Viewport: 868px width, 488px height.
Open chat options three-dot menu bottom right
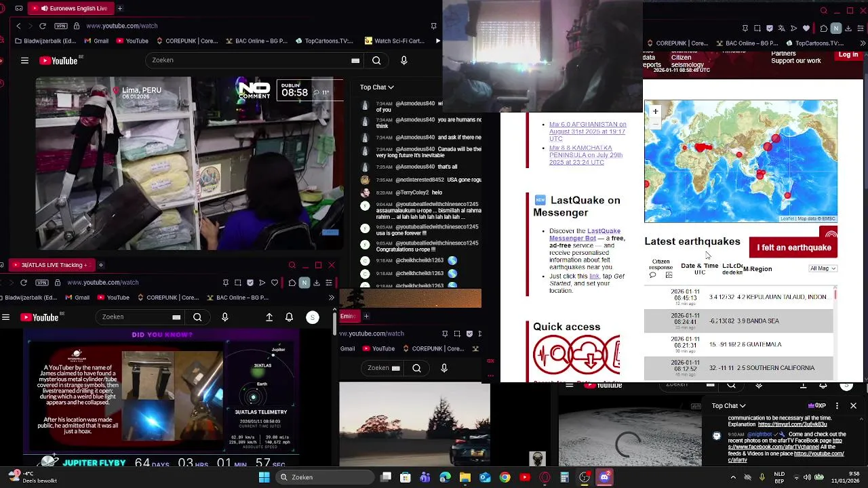point(836,406)
